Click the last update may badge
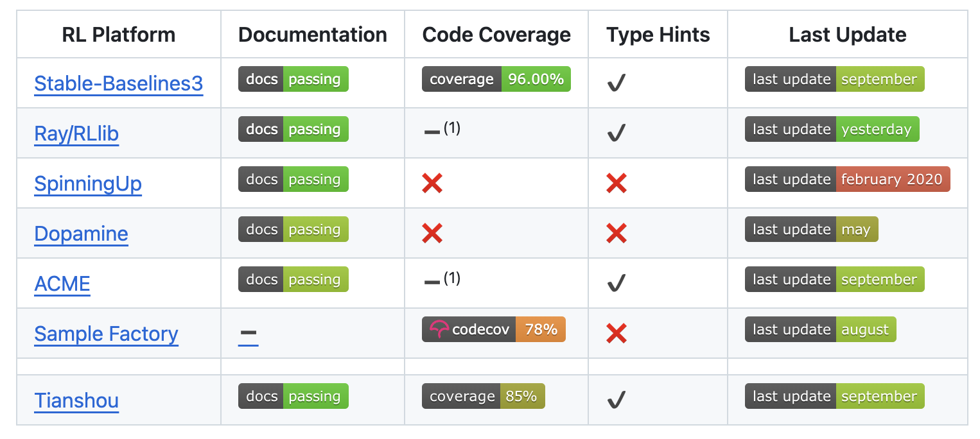The image size is (980, 439). point(811,229)
